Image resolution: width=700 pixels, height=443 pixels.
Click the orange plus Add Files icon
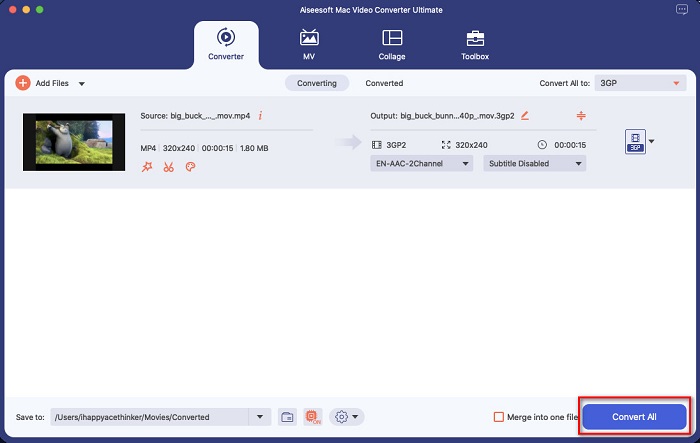23,83
